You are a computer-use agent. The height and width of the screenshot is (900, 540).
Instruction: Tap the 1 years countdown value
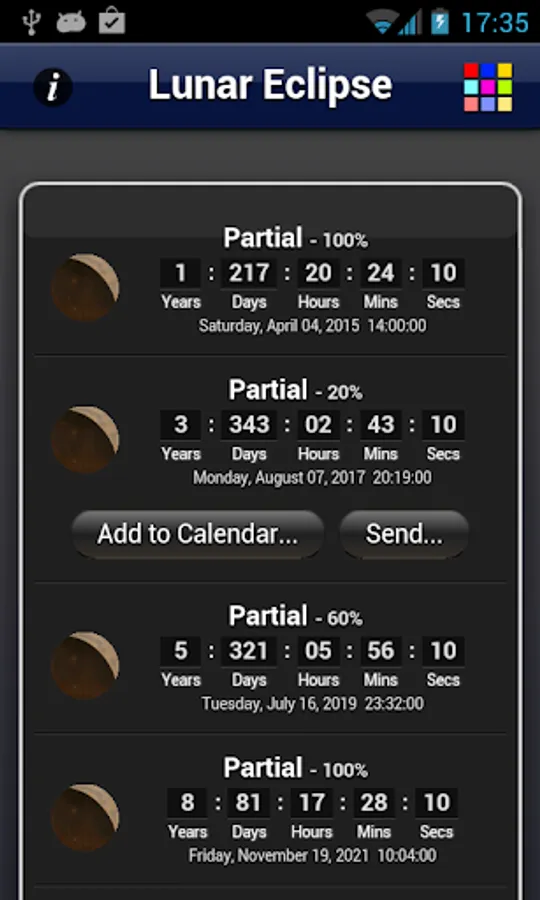point(180,273)
